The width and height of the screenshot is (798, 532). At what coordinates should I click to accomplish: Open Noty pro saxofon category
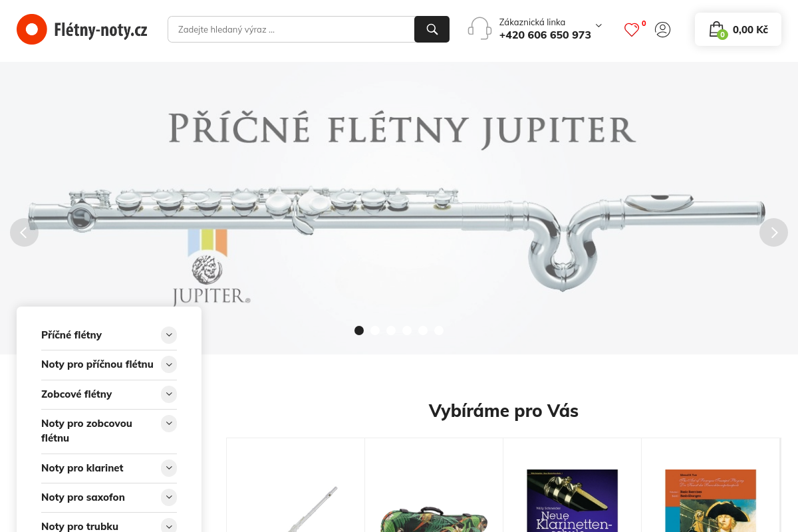(83, 497)
